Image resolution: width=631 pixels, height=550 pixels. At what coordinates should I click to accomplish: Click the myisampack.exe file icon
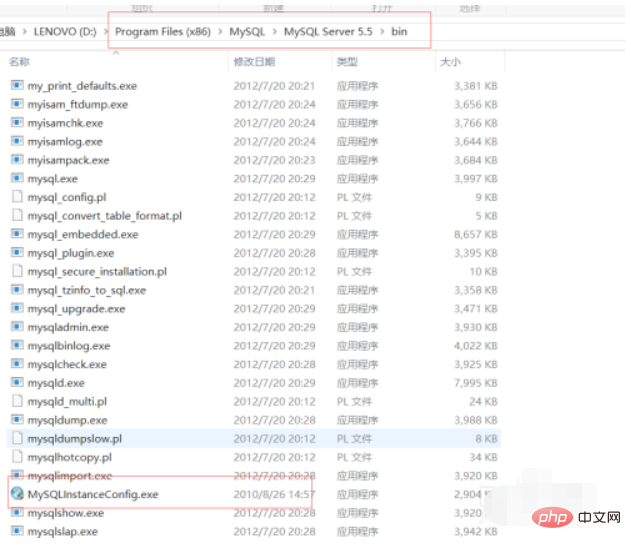(17, 160)
